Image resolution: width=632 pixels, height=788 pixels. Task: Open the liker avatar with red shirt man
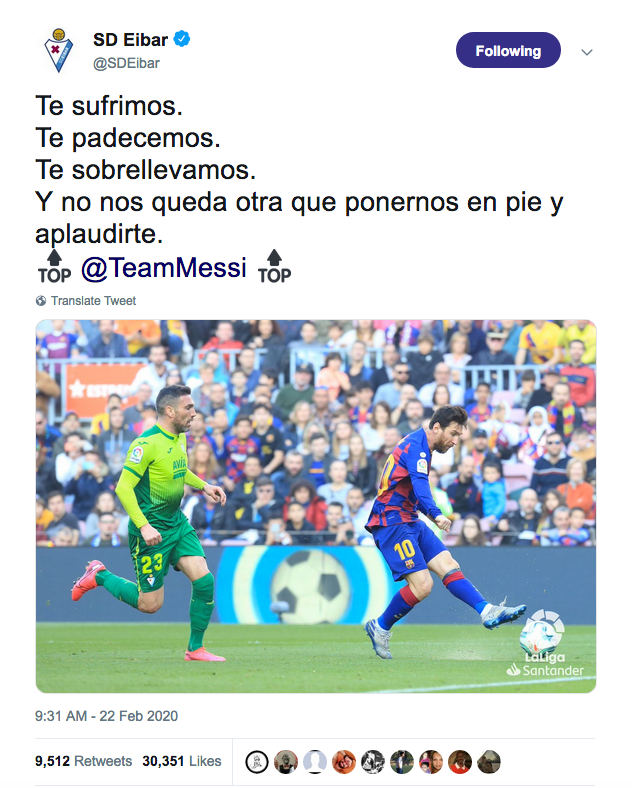[460, 762]
